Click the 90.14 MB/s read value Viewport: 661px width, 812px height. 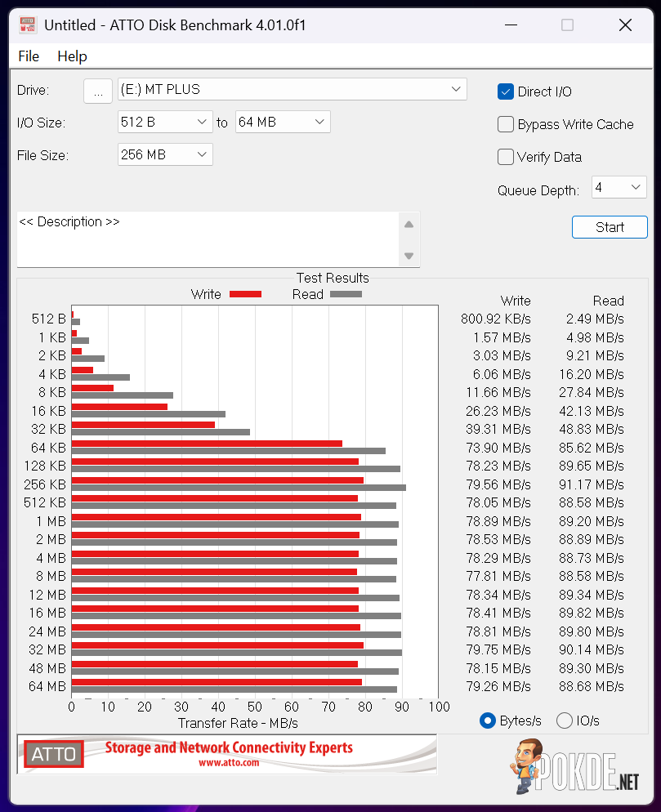pyautogui.click(x=591, y=650)
